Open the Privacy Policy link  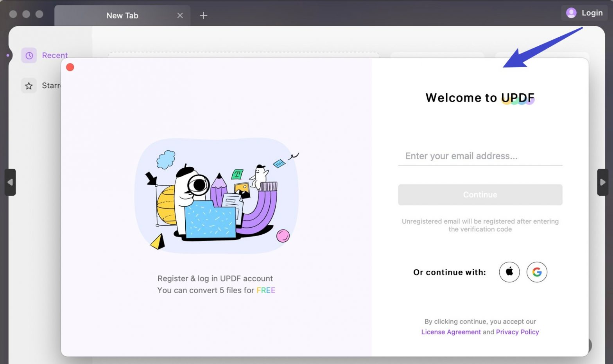517,332
